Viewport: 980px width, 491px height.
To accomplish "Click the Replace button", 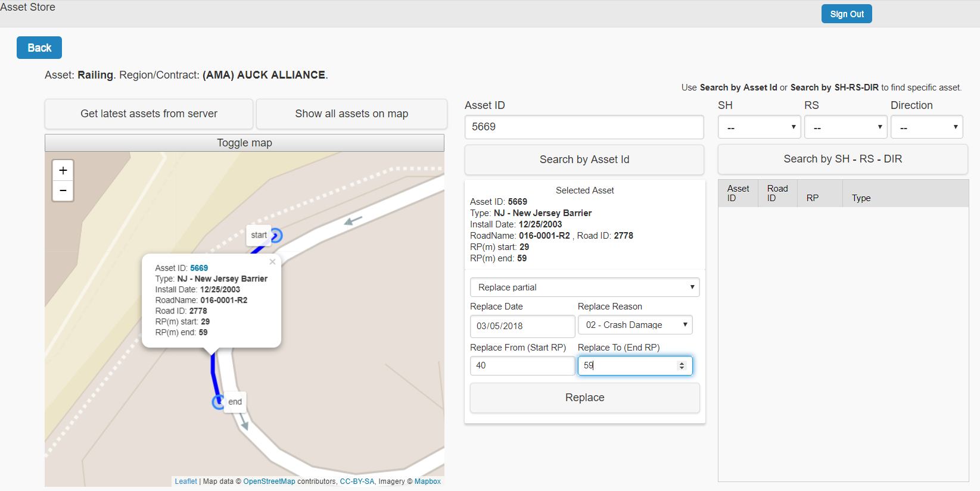I will point(584,398).
